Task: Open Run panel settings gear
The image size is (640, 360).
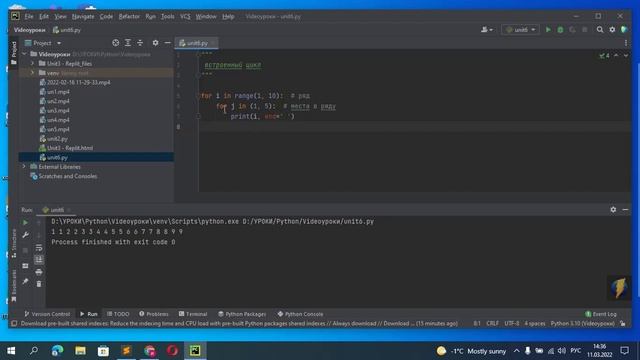Action: pos(613,209)
